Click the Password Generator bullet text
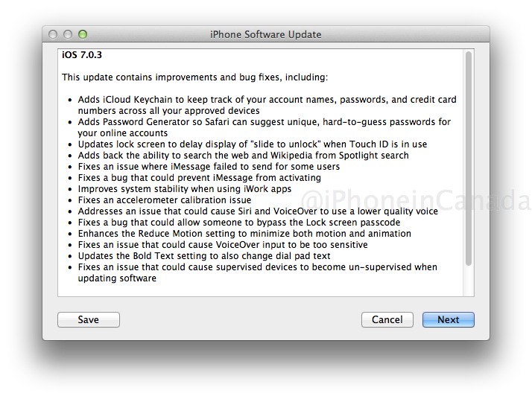 (x=265, y=127)
